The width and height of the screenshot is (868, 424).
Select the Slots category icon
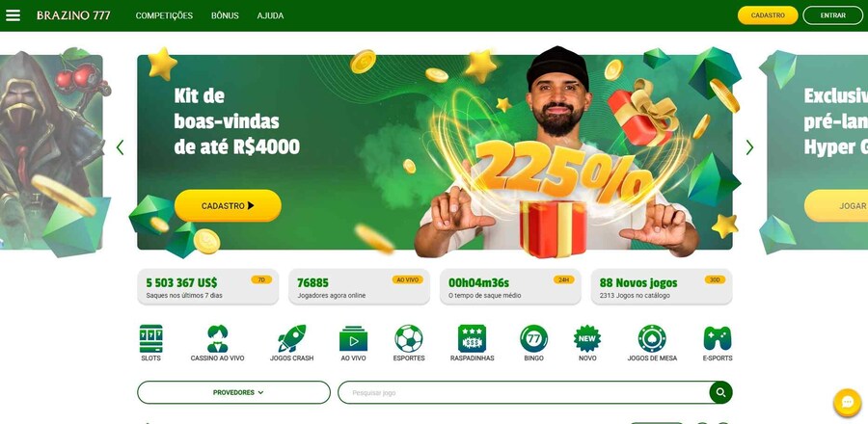click(151, 338)
